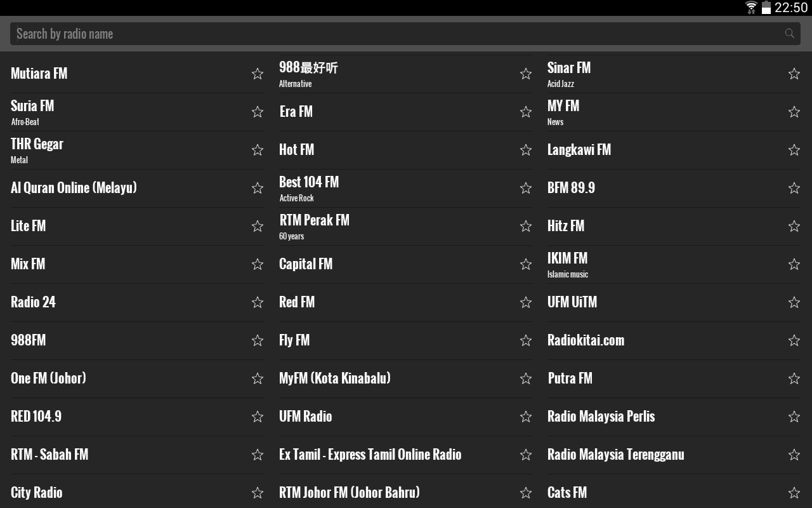The image size is (812, 508).
Task: Choose Al Quran Online (Melayu) station
Action: pyautogui.click(x=74, y=188)
